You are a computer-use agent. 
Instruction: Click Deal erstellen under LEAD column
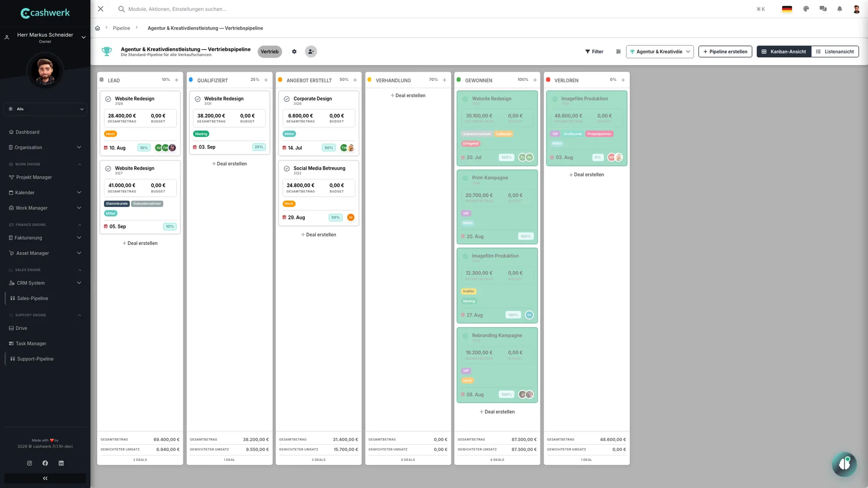tap(140, 244)
